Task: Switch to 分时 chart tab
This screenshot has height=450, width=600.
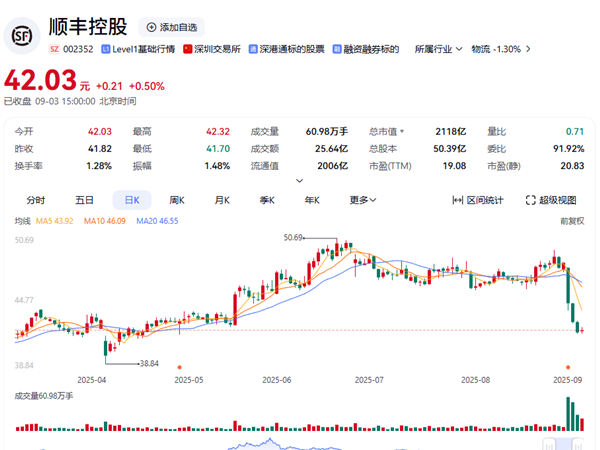Action: pos(36,200)
